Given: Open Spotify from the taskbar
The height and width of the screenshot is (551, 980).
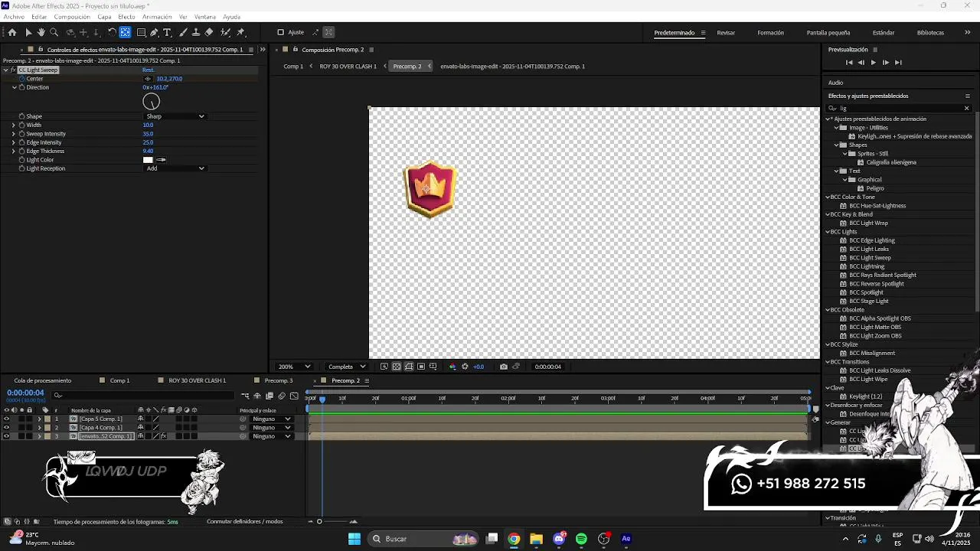Looking at the screenshot, I should [581, 539].
